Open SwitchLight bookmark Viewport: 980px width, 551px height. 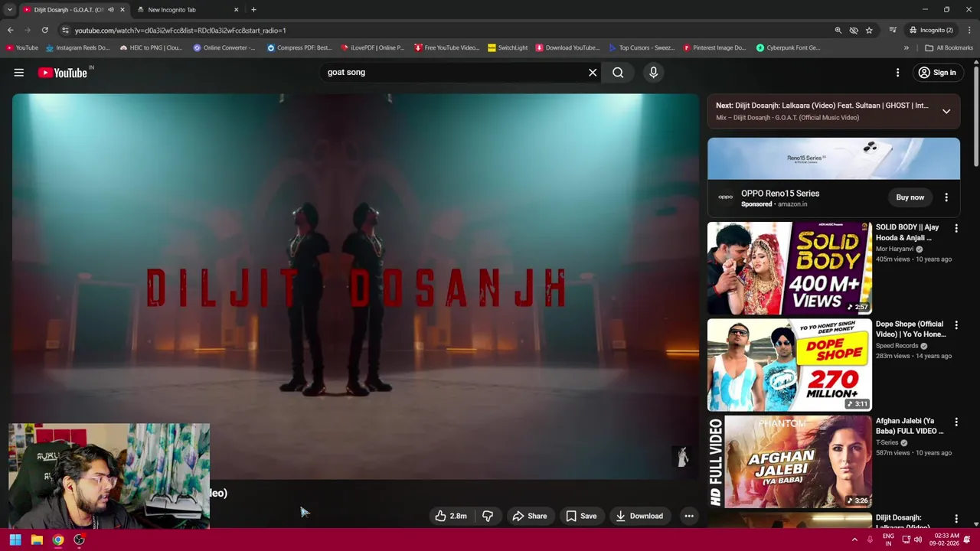[x=508, y=47]
